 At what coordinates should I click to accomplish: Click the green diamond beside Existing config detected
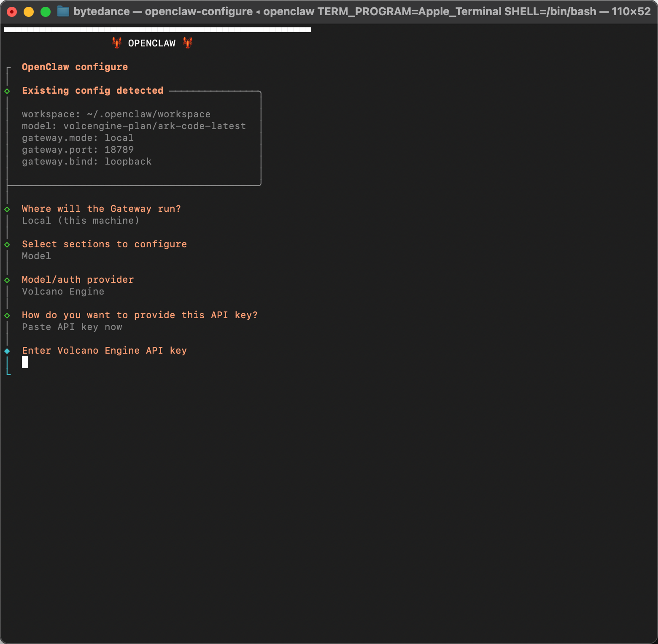7,91
